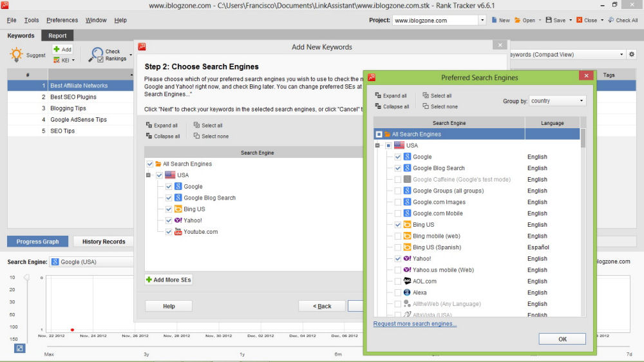This screenshot has width=644, height=362.
Task: Click the Alexa search engine icon
Action: pos(407,292)
